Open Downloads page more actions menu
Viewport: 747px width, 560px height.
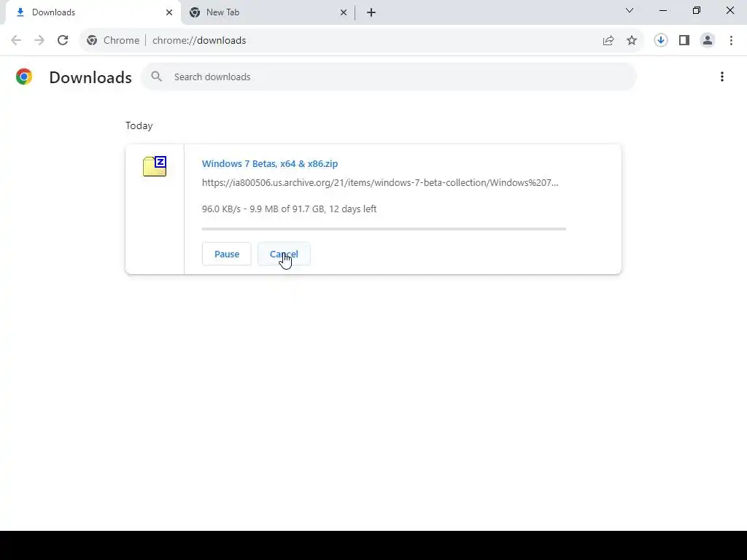(x=722, y=77)
